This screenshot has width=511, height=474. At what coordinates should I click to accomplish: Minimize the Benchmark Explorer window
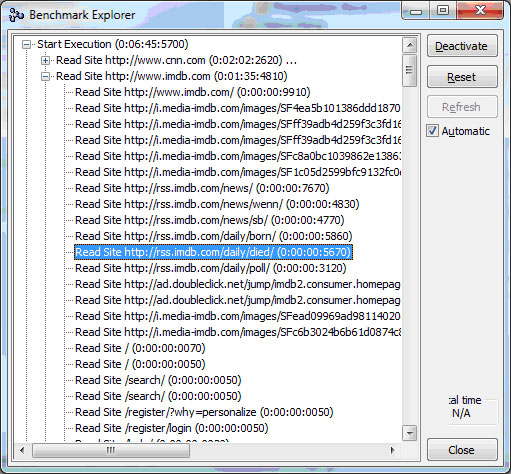pos(416,11)
